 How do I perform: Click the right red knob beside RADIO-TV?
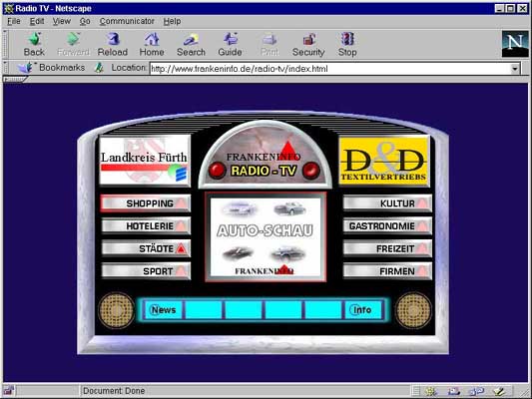click(x=310, y=171)
